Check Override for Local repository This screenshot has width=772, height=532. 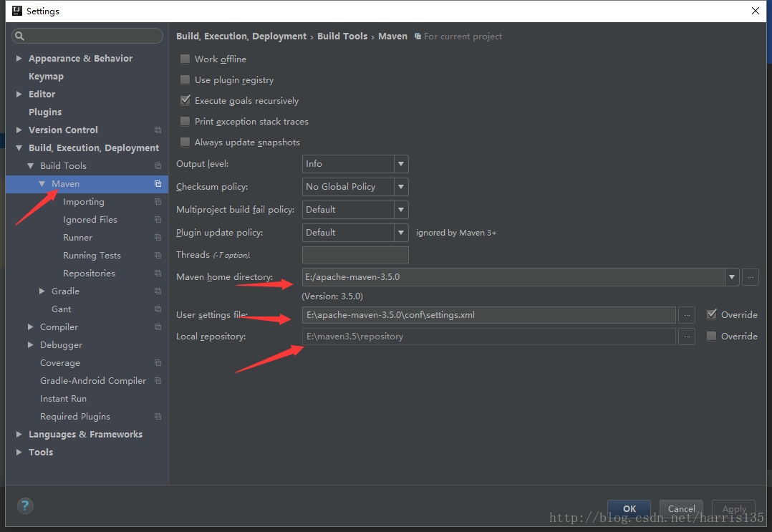711,336
